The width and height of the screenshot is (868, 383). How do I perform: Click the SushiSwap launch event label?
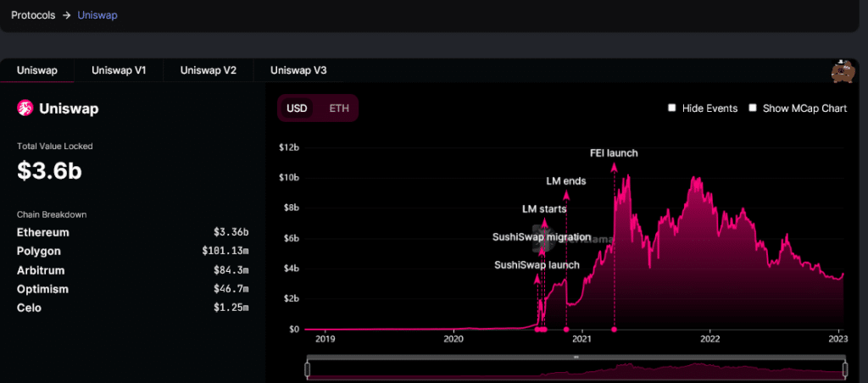point(537,265)
